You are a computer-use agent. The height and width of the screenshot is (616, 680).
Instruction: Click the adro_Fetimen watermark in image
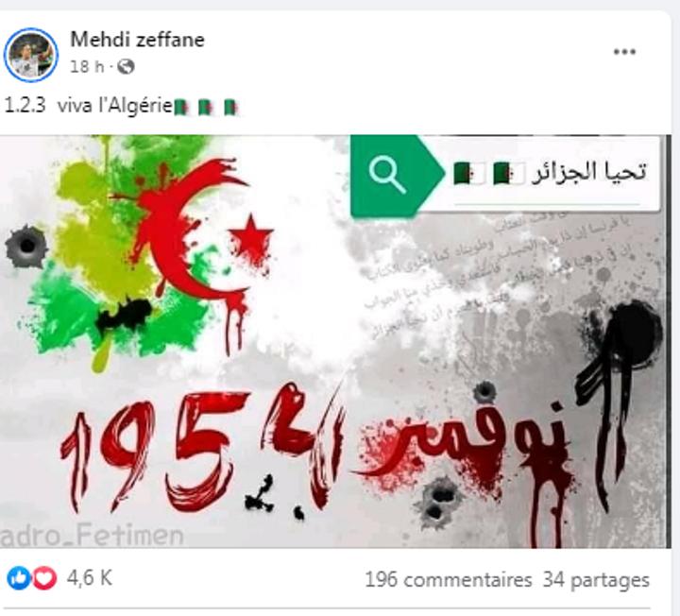coord(92,536)
